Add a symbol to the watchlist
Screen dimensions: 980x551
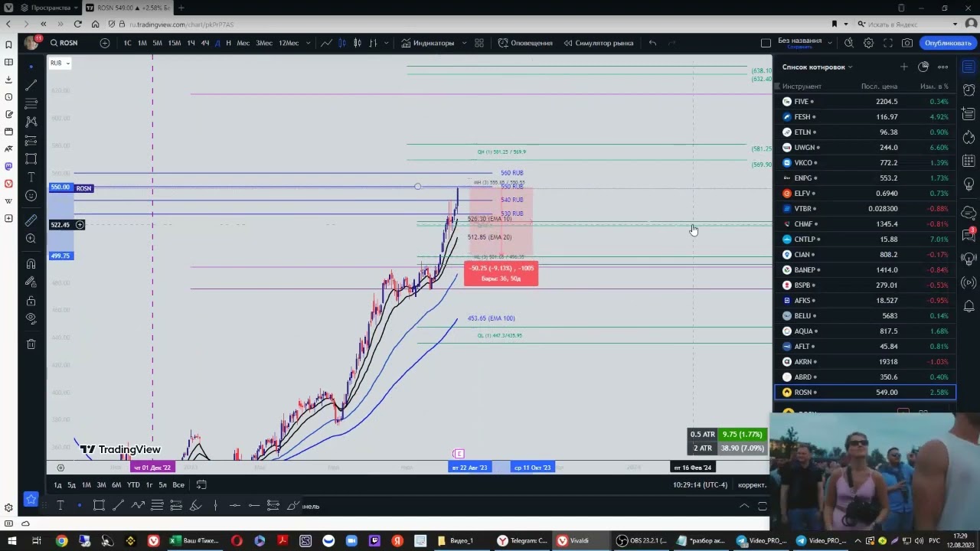(x=903, y=67)
